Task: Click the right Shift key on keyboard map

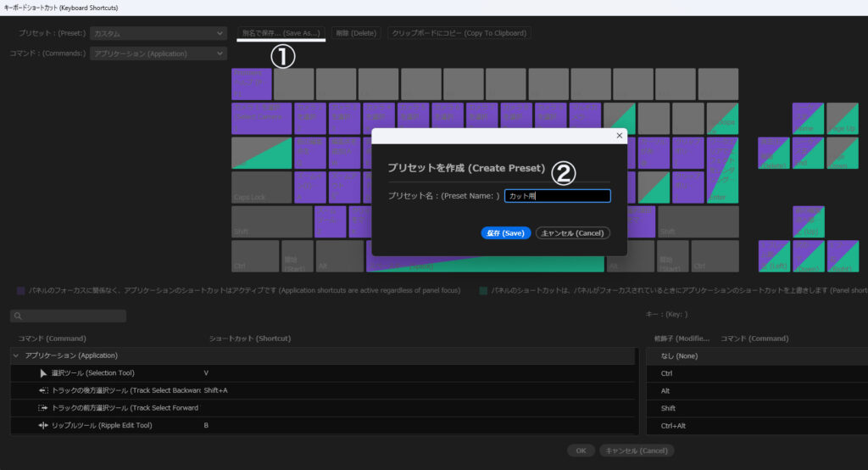Action: (698, 221)
